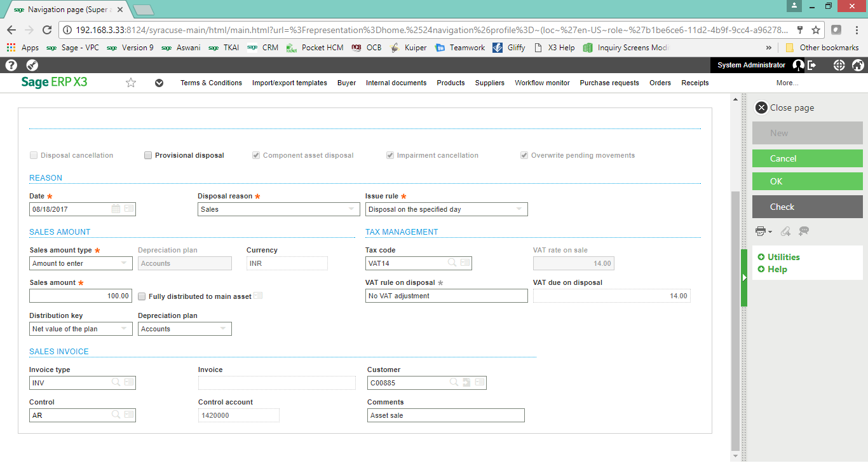This screenshot has height=463, width=868.
Task: Click the printer icon in right panel
Action: point(761,231)
